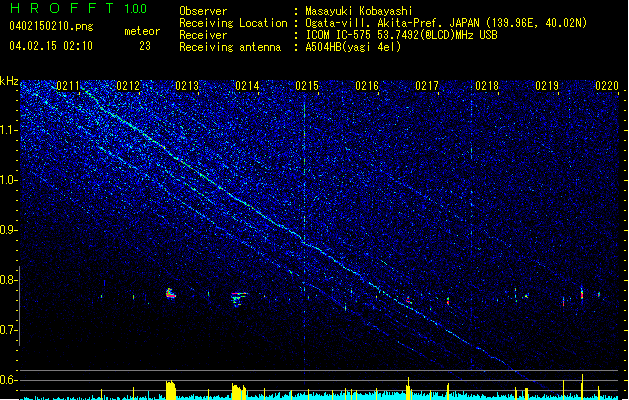Click the 0217 time marker
The image size is (629, 400).
pos(427,86)
